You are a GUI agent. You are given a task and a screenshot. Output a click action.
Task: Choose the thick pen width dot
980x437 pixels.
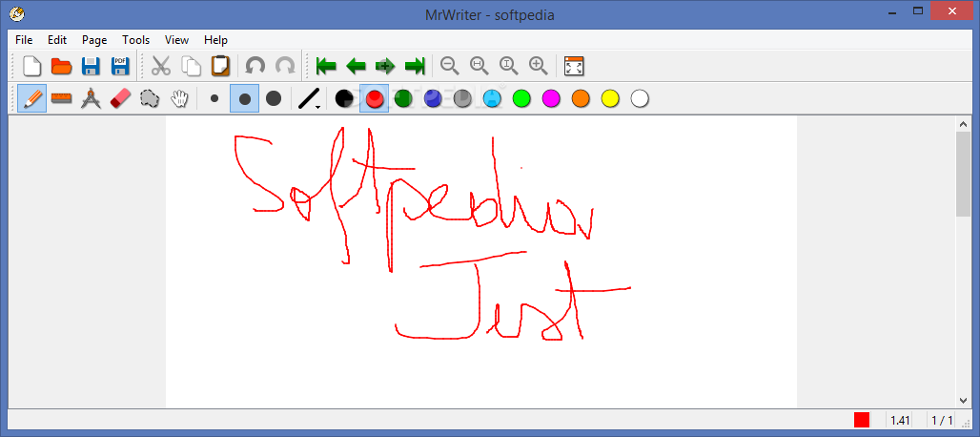274,98
